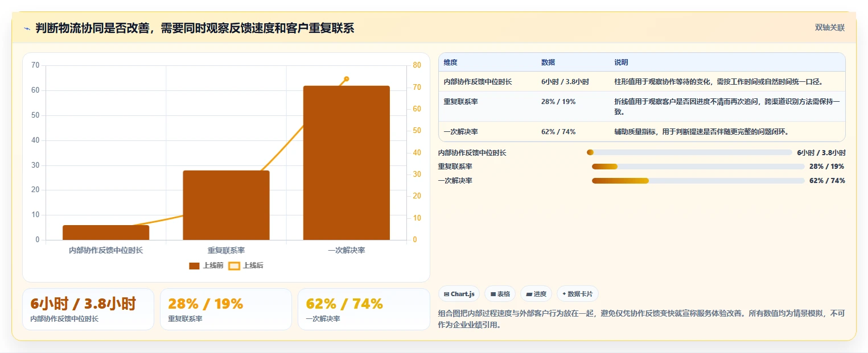The width and height of the screenshot is (868, 353).
Task: Click the 双轴关联 label in the header
Action: point(829,28)
